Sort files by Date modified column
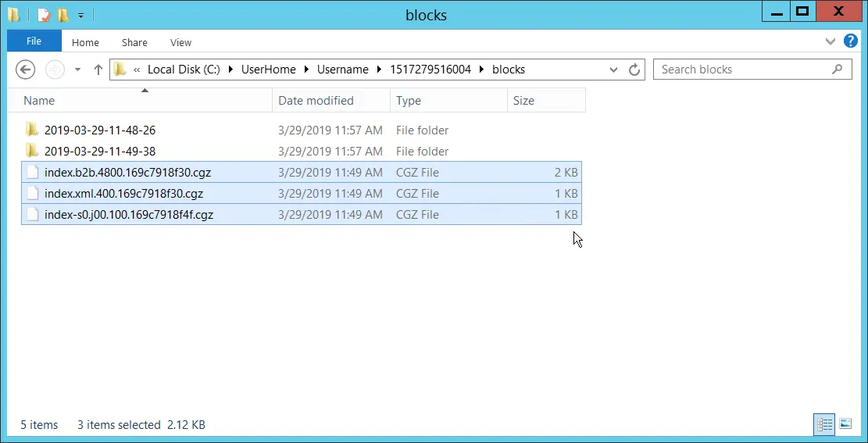The image size is (868, 443). (316, 100)
